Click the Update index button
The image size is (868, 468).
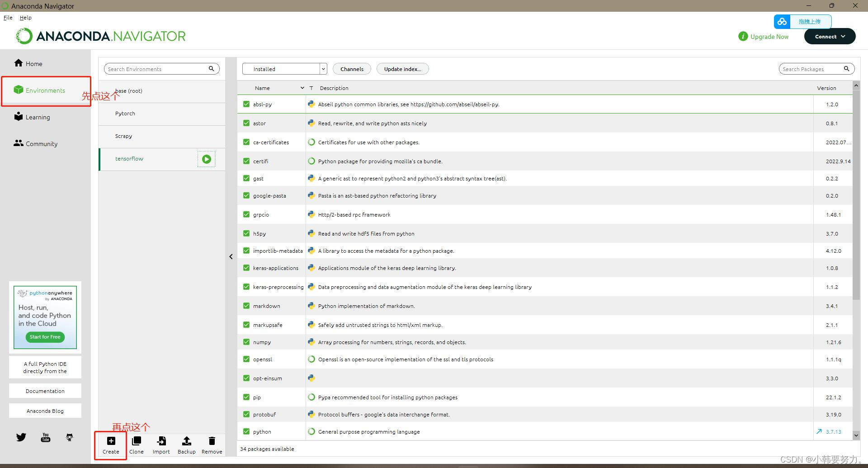(x=402, y=69)
